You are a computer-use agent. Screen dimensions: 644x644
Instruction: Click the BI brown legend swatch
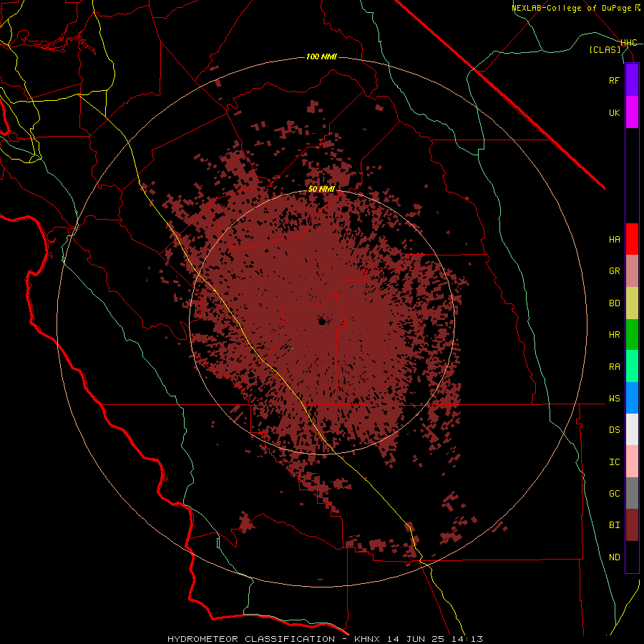[x=632, y=525]
